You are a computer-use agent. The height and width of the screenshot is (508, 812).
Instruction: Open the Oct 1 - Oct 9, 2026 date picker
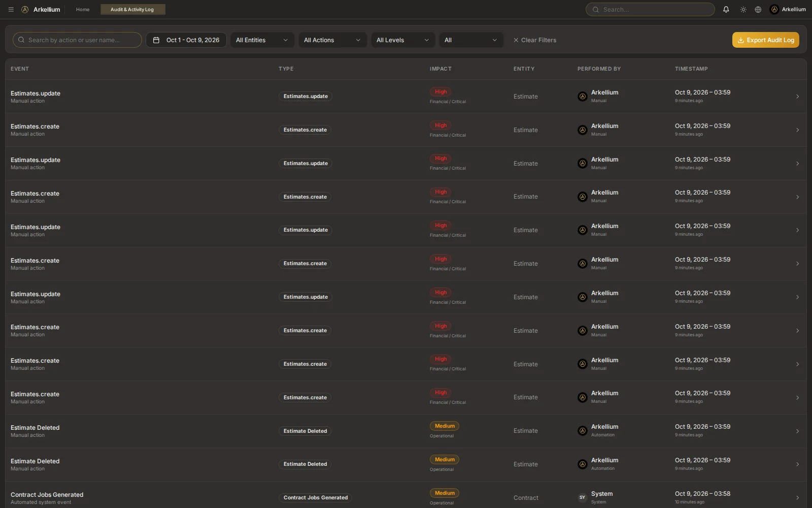pyautogui.click(x=186, y=40)
